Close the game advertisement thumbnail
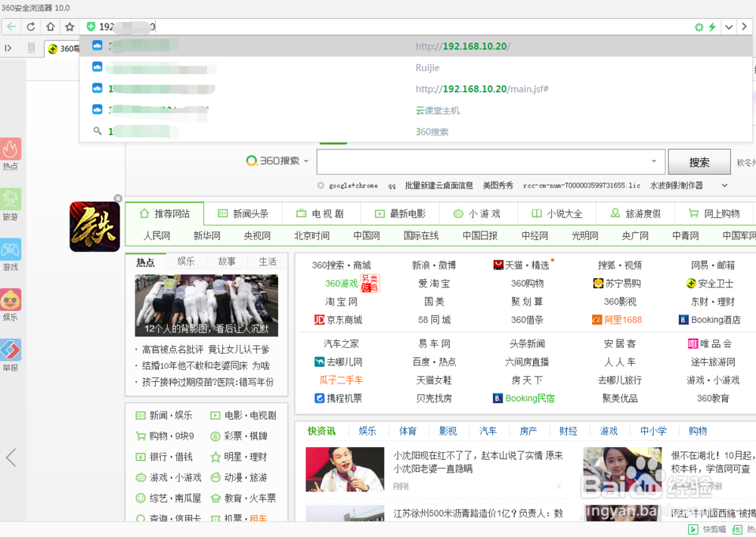The height and width of the screenshot is (537, 756). [x=118, y=198]
